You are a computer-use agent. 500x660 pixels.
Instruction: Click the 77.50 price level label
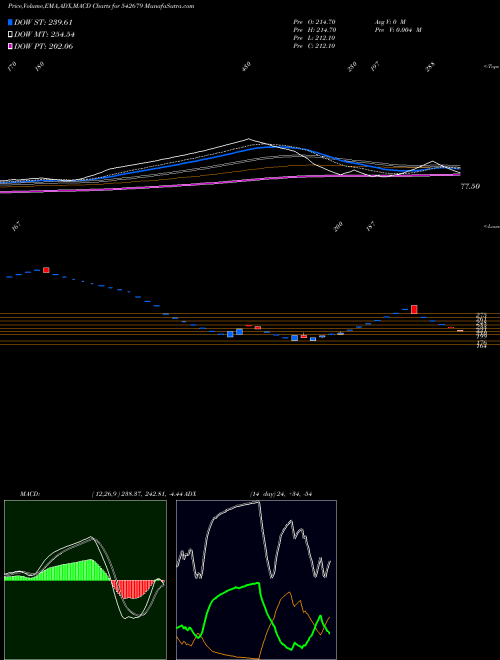point(470,186)
